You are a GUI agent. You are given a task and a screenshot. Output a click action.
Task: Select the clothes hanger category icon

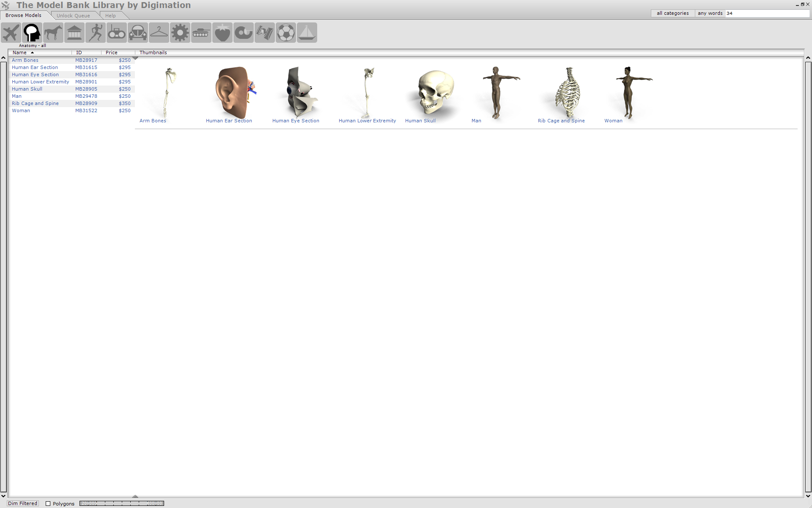click(159, 33)
